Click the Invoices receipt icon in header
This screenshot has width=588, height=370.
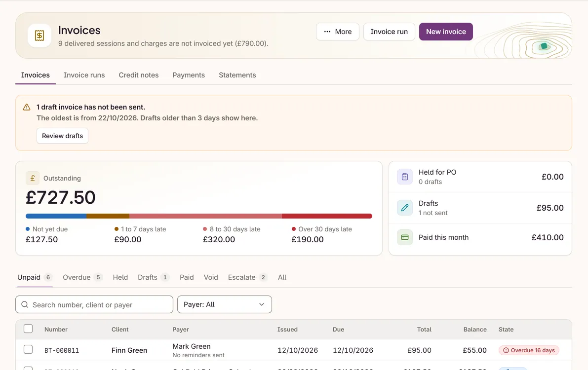click(x=39, y=36)
